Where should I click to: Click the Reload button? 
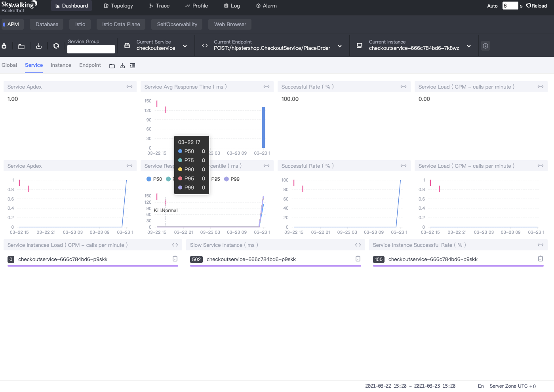537,6
